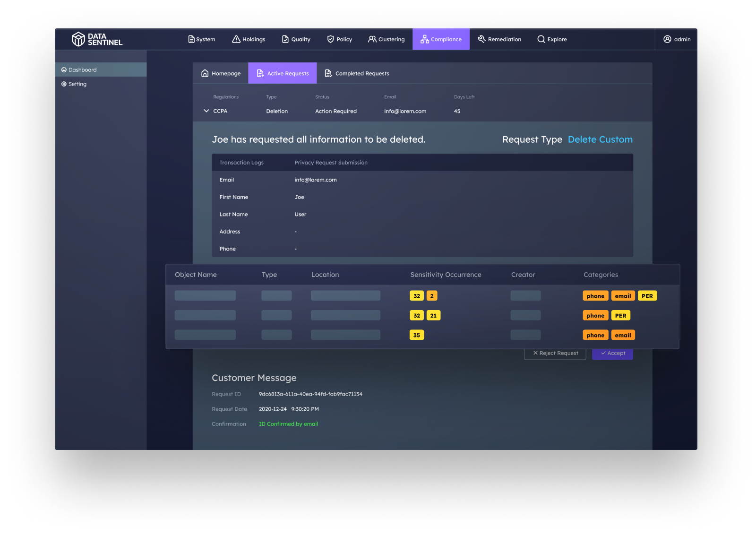Select the Holdings warning triangle icon

(236, 39)
